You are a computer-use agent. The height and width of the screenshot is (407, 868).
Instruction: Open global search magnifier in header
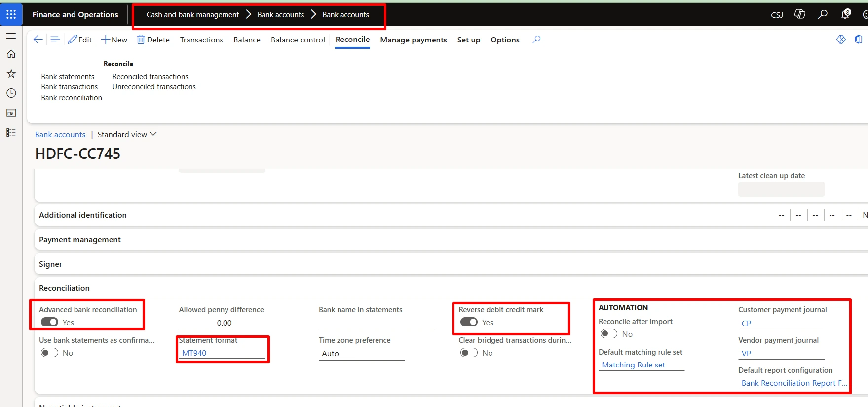coord(823,14)
